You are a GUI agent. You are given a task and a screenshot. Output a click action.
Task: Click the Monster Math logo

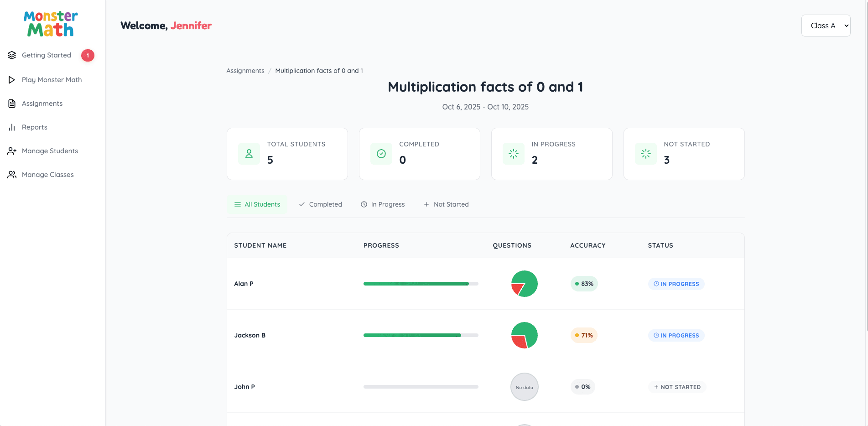51,24
